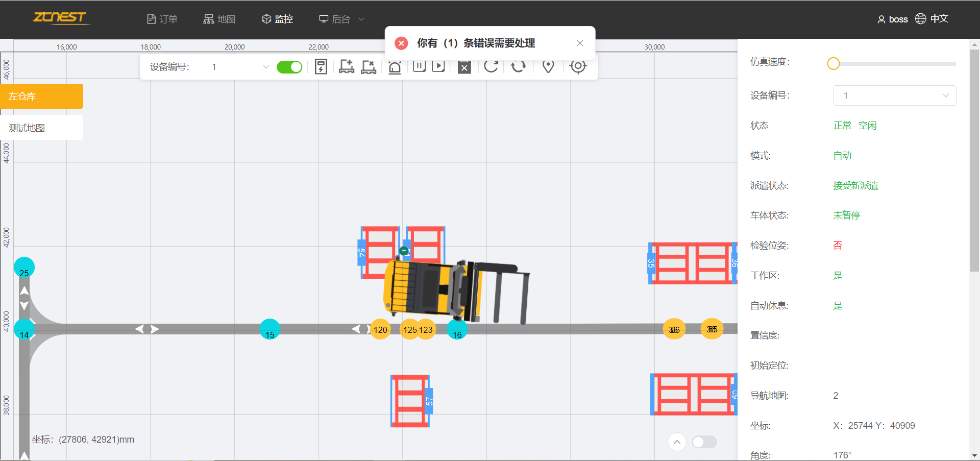The image size is (980, 461).
Task: Click the crosshair target locate icon
Action: (578, 67)
